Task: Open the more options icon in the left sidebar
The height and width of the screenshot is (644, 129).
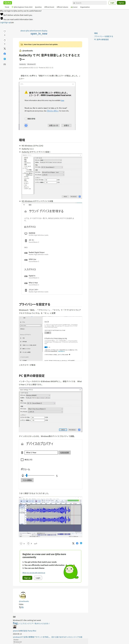Action: [5, 64]
